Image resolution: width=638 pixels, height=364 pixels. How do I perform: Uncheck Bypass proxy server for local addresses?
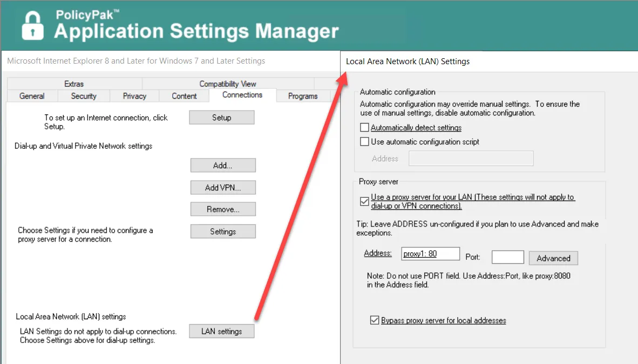point(375,320)
